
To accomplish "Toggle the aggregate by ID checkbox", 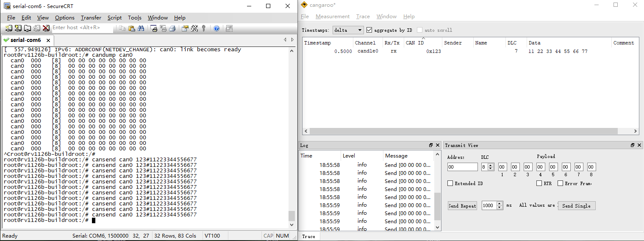I will tap(369, 30).
